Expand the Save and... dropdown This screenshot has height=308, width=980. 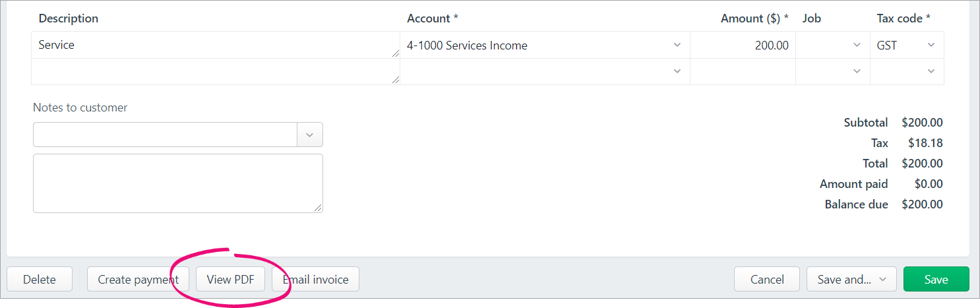851,279
